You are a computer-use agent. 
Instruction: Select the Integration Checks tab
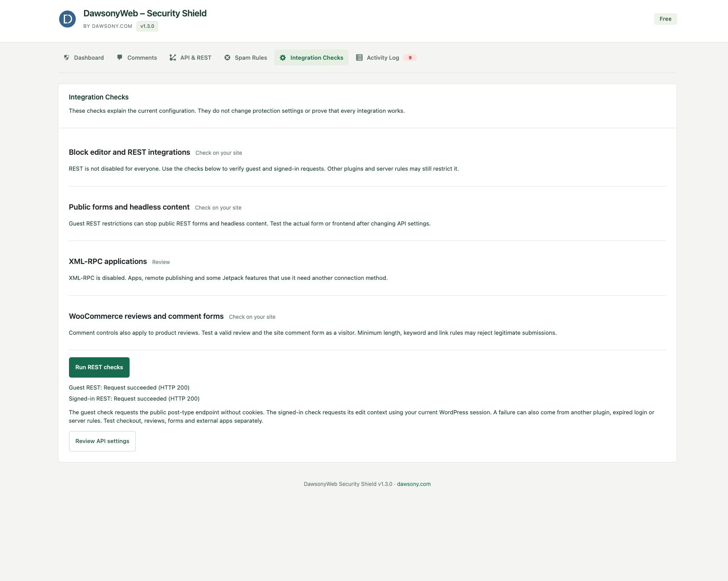(311, 57)
